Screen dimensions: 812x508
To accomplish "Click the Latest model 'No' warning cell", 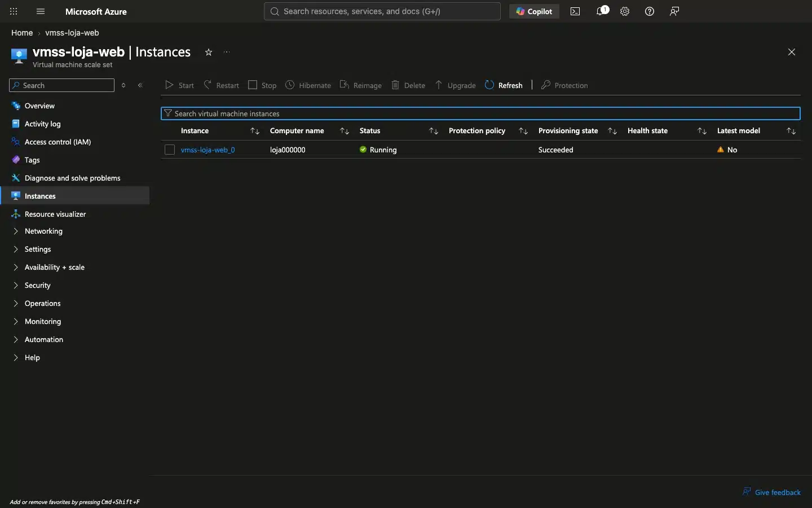I will click(x=727, y=150).
